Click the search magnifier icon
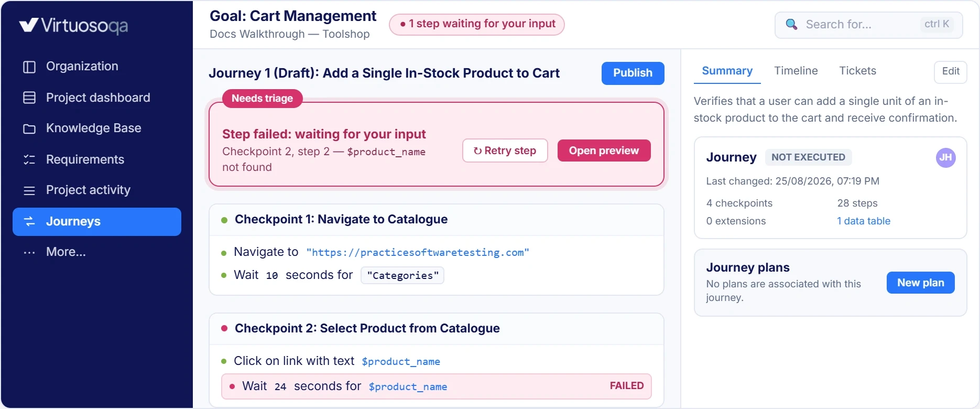Screen dimensions: 980x409 pyautogui.click(x=791, y=25)
